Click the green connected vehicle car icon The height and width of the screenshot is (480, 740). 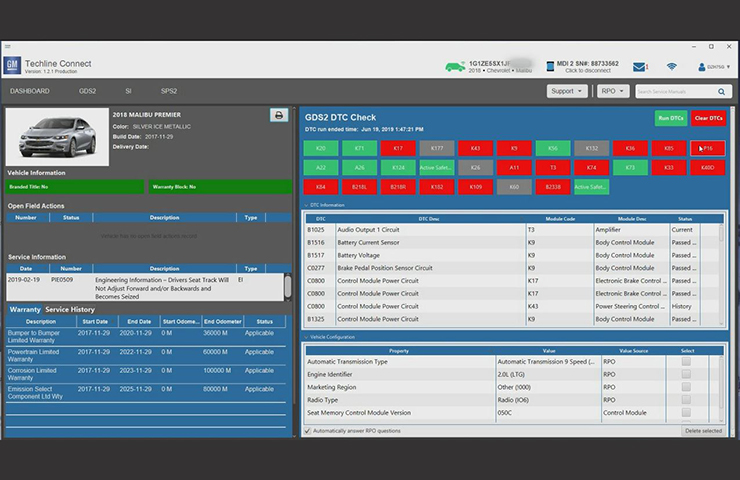[x=455, y=67]
